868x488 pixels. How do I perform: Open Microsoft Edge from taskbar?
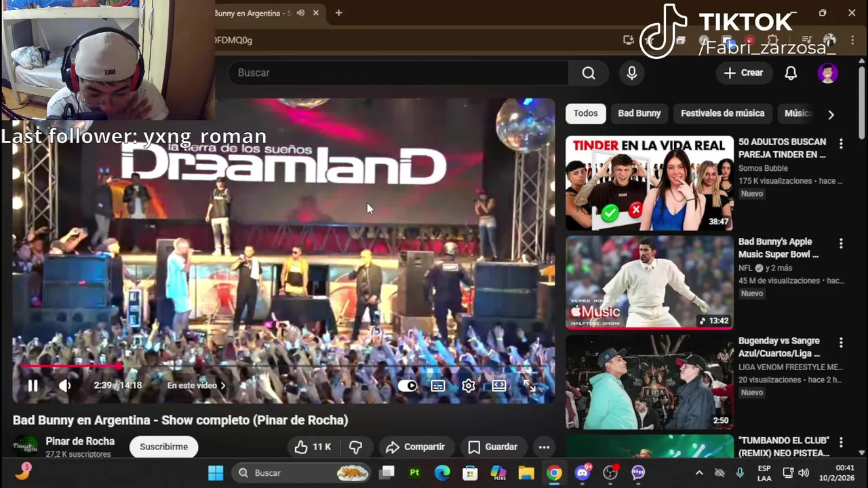click(x=442, y=472)
